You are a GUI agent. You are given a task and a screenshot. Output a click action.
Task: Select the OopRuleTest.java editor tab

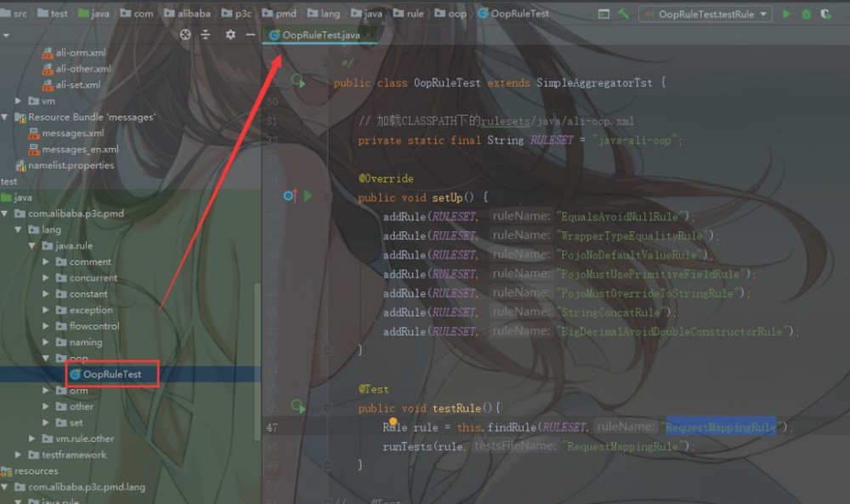[x=320, y=35]
